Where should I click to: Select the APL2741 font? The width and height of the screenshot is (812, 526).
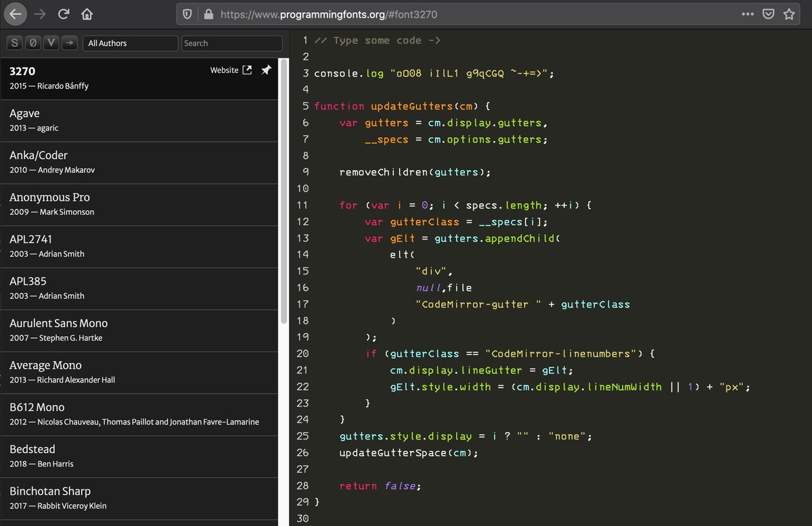pos(139,246)
